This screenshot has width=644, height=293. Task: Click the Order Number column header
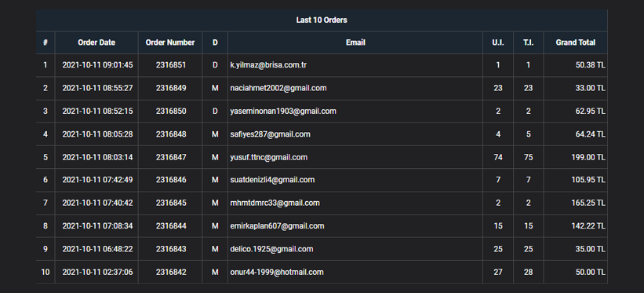[170, 42]
